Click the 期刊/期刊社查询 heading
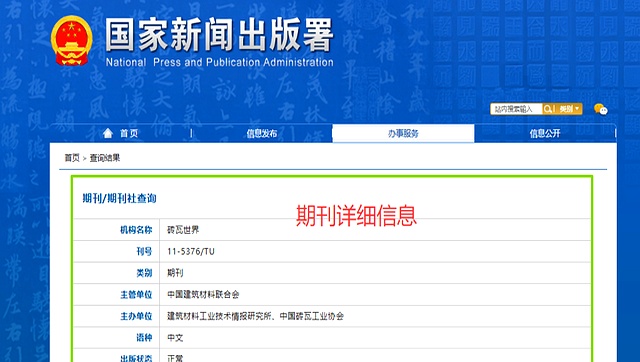The width and height of the screenshot is (640, 362). [120, 199]
